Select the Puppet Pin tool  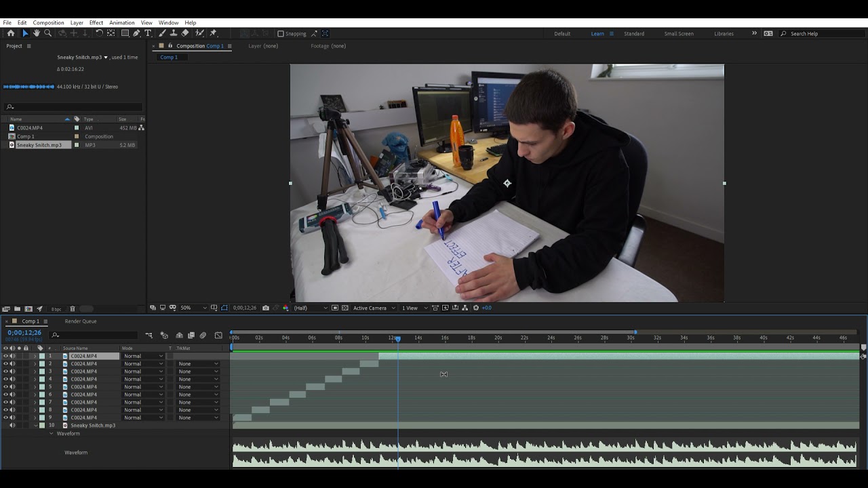[x=213, y=33]
